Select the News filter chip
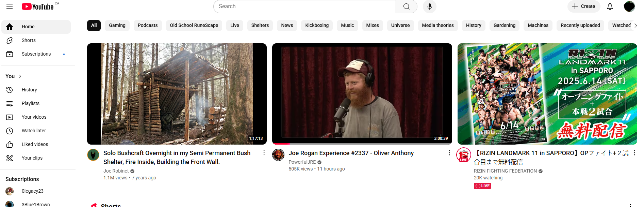The image size is (644, 207). [x=287, y=26]
